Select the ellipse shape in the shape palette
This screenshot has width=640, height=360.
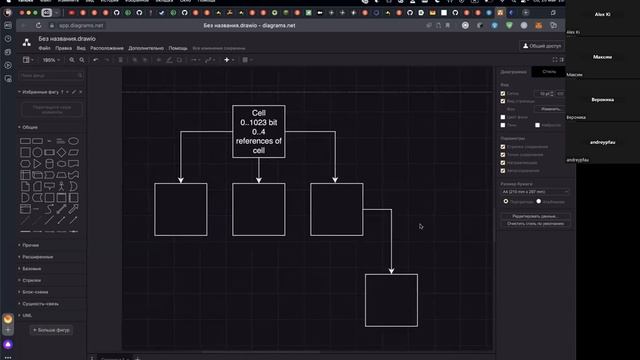point(73,141)
